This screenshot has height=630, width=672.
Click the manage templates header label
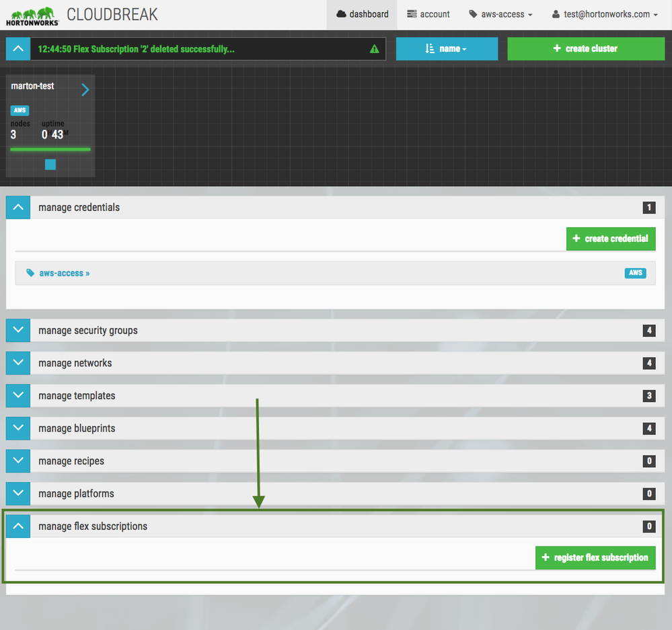tap(77, 396)
